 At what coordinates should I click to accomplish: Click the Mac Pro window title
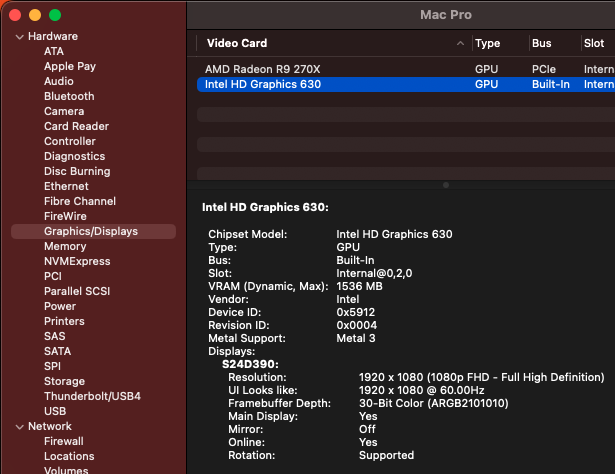tap(446, 15)
